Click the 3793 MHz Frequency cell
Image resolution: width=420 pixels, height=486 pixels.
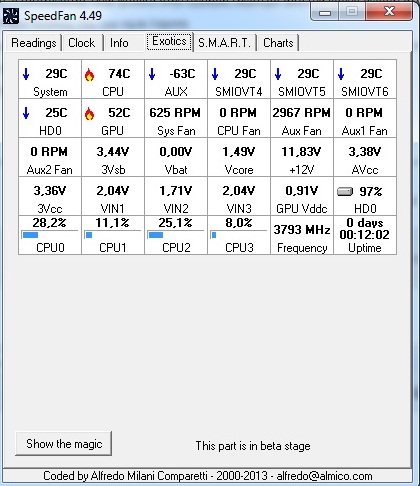point(302,235)
